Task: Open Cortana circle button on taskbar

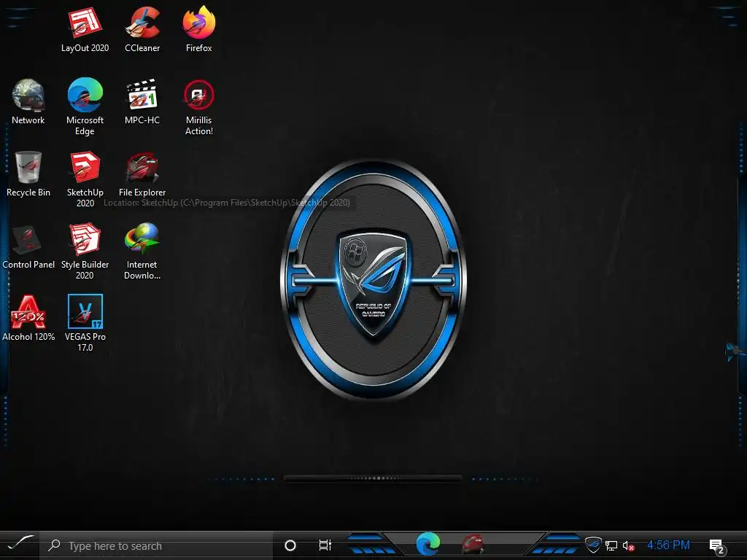Action: [290, 545]
